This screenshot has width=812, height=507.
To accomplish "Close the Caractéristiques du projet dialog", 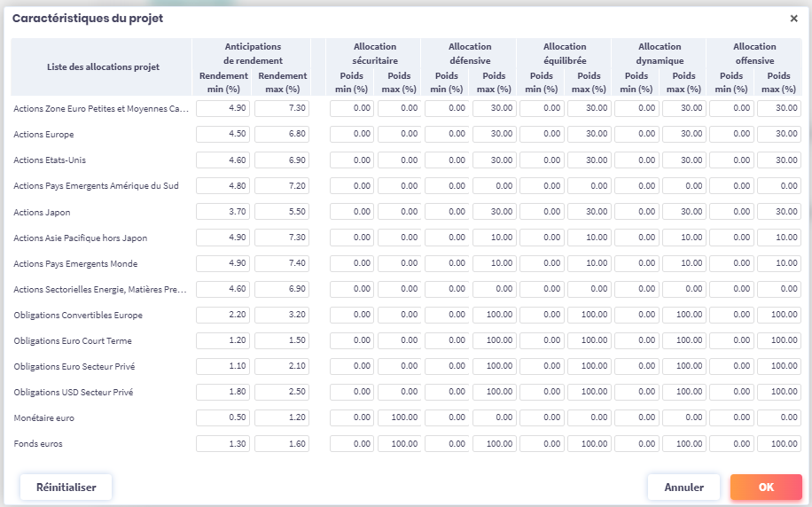I will (793, 19).
